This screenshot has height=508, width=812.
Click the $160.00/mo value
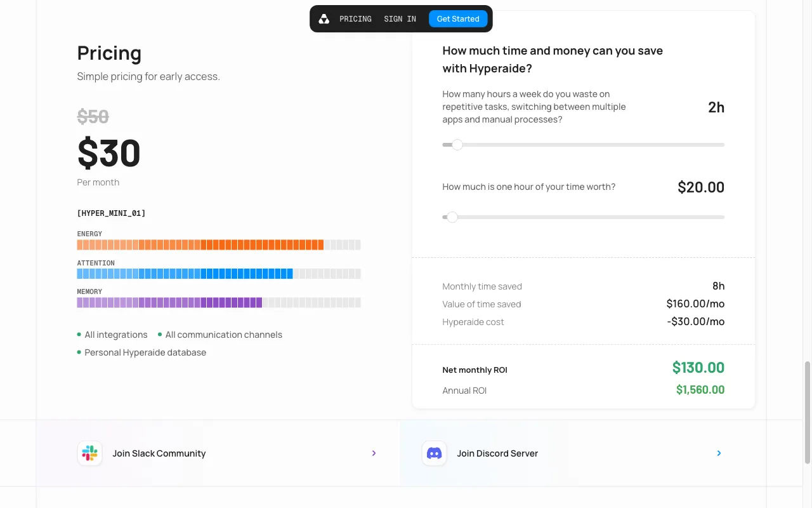coord(695,304)
